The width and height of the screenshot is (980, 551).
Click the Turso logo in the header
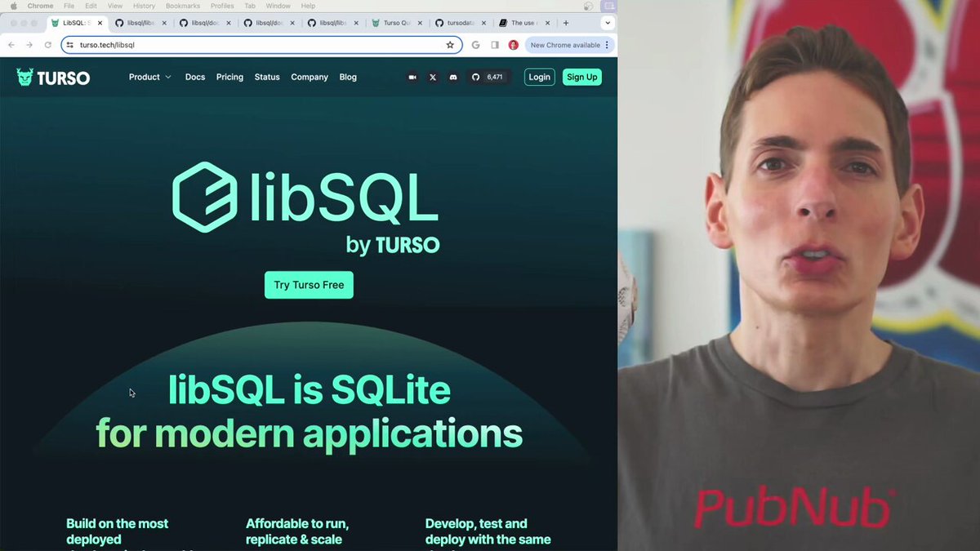(53, 78)
